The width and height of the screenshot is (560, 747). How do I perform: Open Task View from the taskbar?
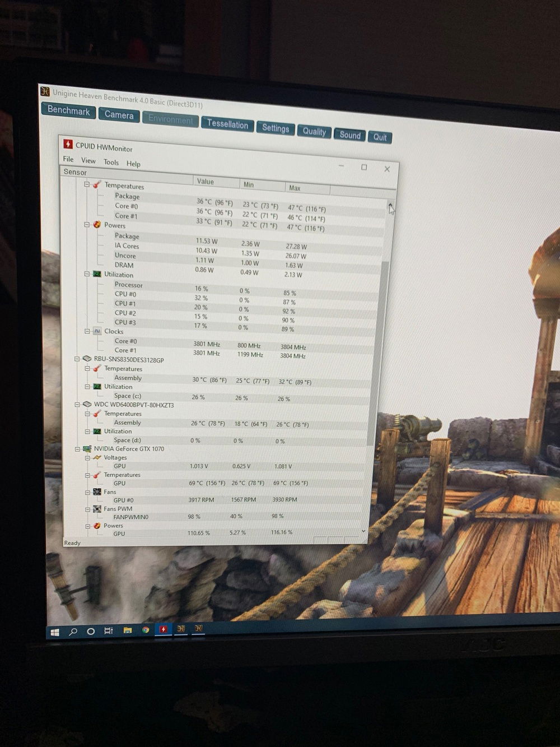click(109, 631)
